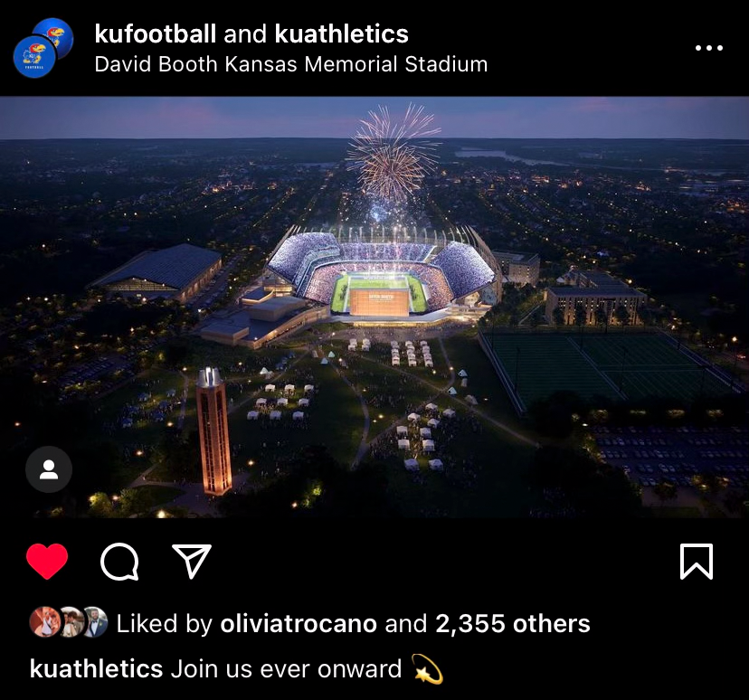Open David Booth Kansas Memorial Stadium location

pyautogui.click(x=291, y=64)
